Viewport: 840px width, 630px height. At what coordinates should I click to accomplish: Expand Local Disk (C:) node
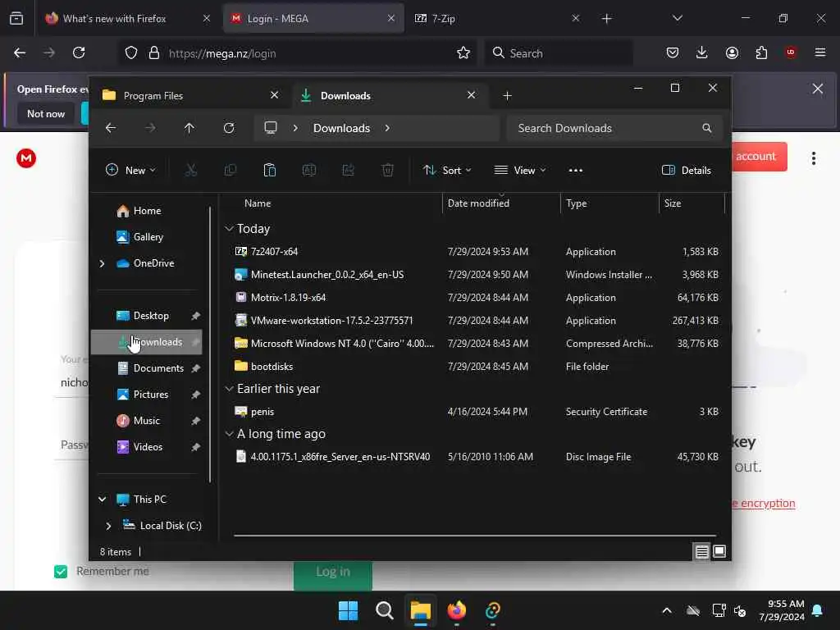[109, 526]
